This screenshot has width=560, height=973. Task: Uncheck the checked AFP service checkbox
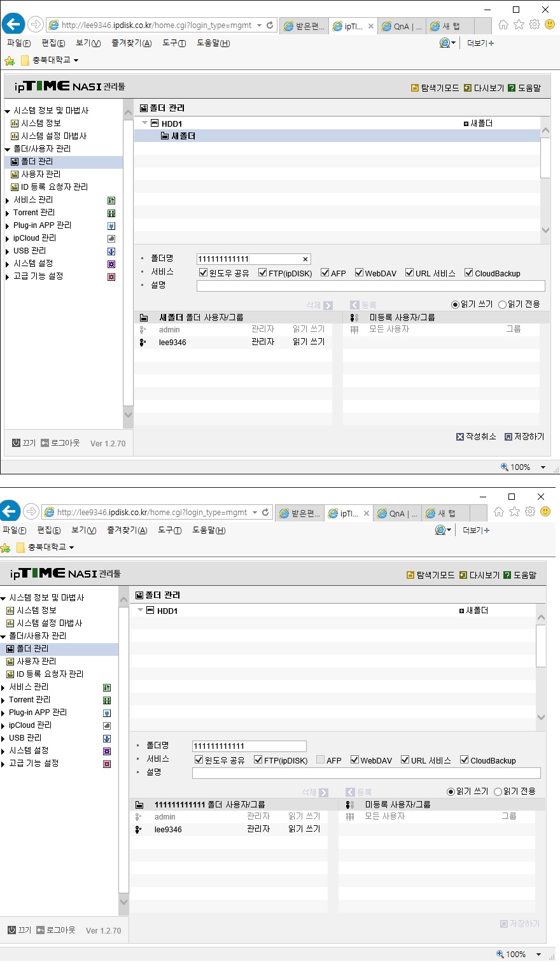pyautogui.click(x=325, y=273)
